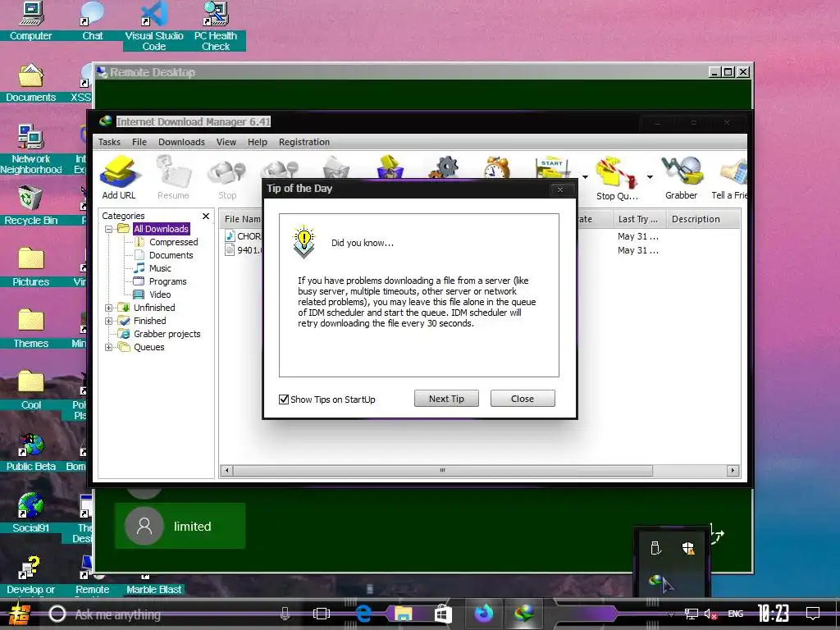Open the Pictures desktop folder
This screenshot has height=630, width=840.
[31, 259]
